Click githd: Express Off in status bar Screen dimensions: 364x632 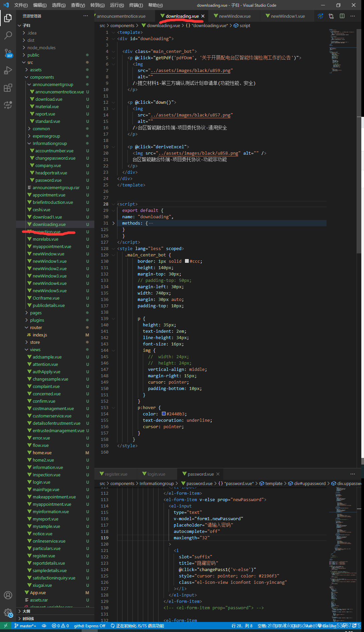(x=90, y=626)
